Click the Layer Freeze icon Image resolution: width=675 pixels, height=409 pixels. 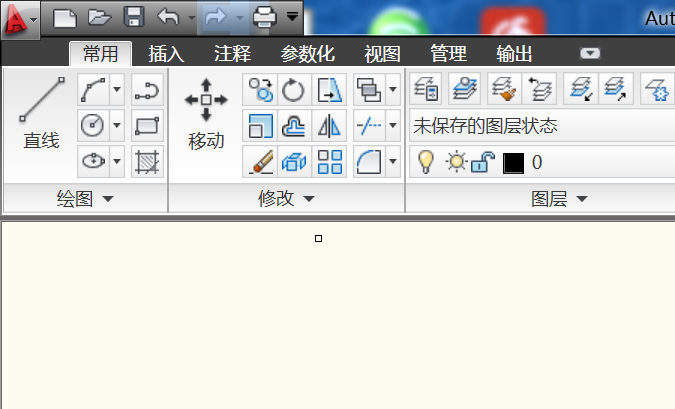pos(657,89)
